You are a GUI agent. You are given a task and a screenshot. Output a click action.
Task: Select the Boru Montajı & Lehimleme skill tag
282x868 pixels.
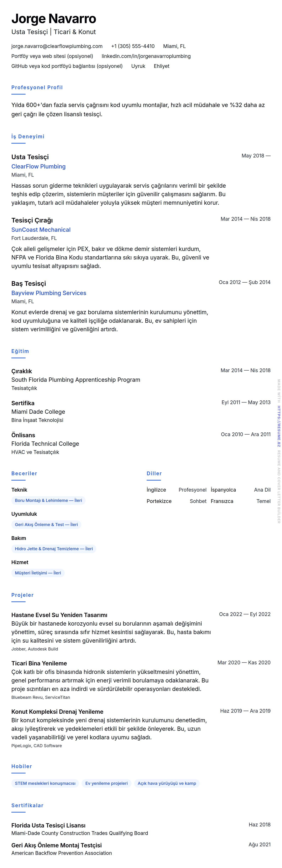(48, 500)
